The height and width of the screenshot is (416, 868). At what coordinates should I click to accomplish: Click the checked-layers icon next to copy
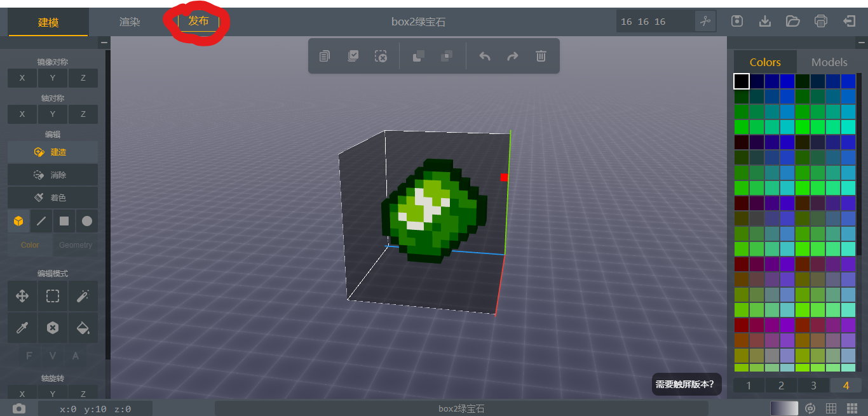tap(353, 56)
